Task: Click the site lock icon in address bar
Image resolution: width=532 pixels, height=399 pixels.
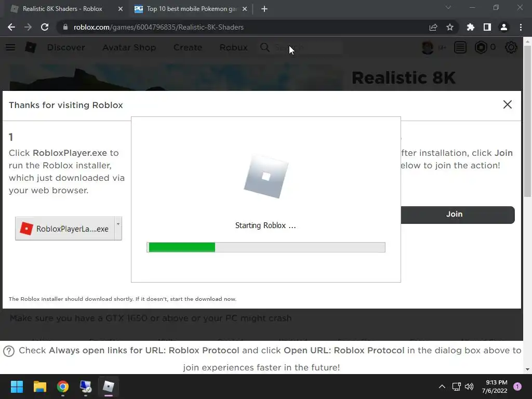Action: [65, 27]
